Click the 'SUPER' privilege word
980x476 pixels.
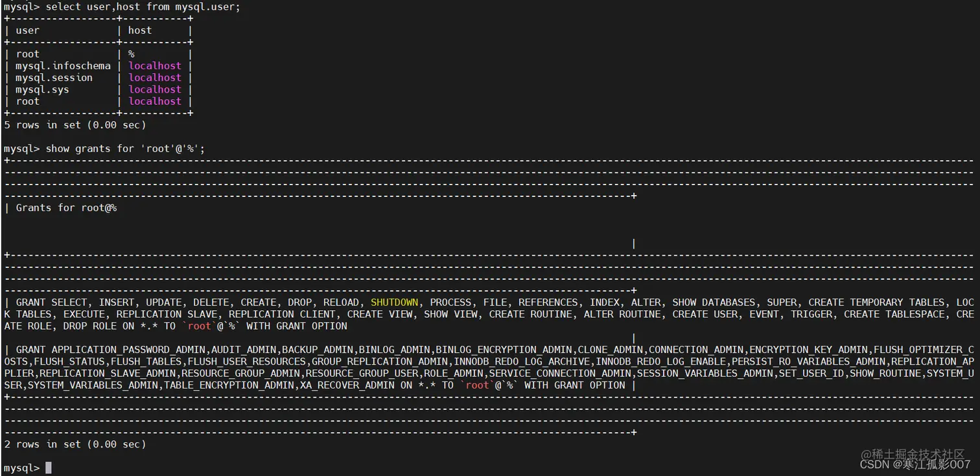(x=782, y=302)
